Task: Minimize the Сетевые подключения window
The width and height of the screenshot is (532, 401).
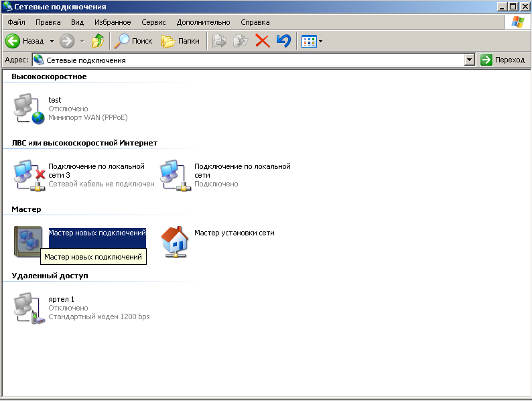Action: pyautogui.click(x=502, y=7)
